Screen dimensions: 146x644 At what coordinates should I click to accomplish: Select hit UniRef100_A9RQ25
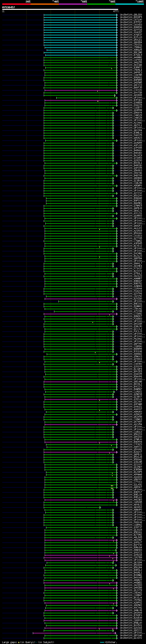(131, 50)
